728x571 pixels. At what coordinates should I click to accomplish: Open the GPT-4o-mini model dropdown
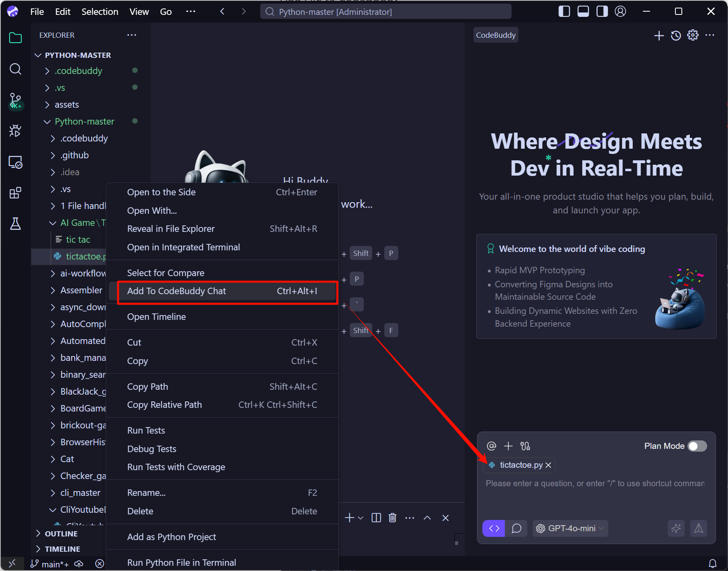[571, 528]
